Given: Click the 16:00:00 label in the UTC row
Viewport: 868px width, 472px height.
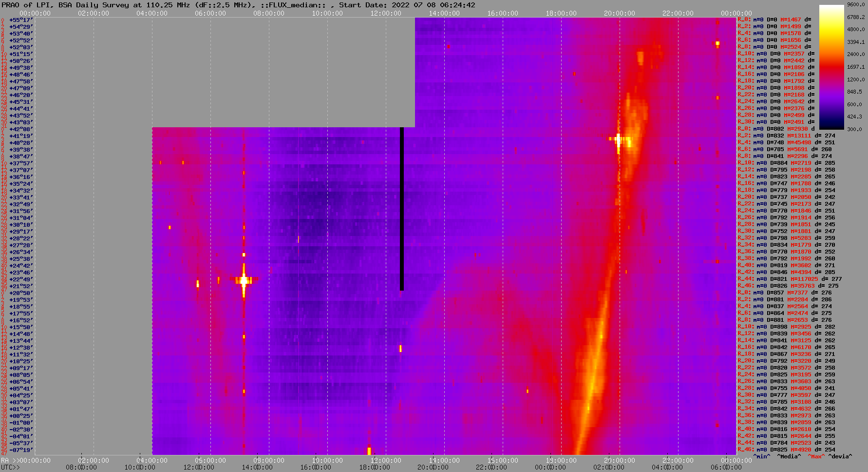Looking at the screenshot, I should [316, 467].
